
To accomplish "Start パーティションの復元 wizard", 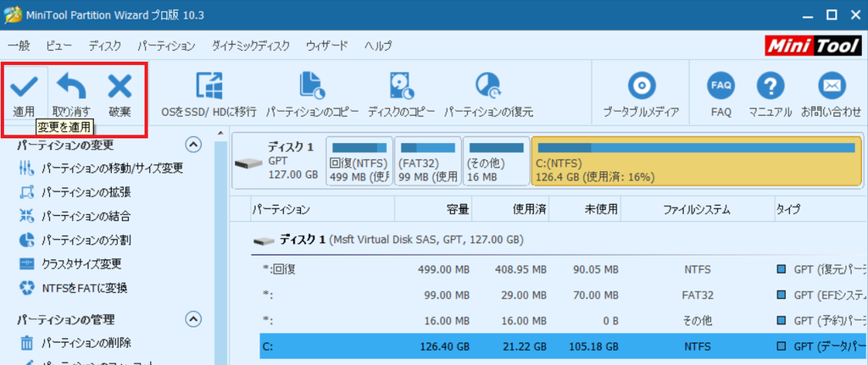I will [x=488, y=95].
